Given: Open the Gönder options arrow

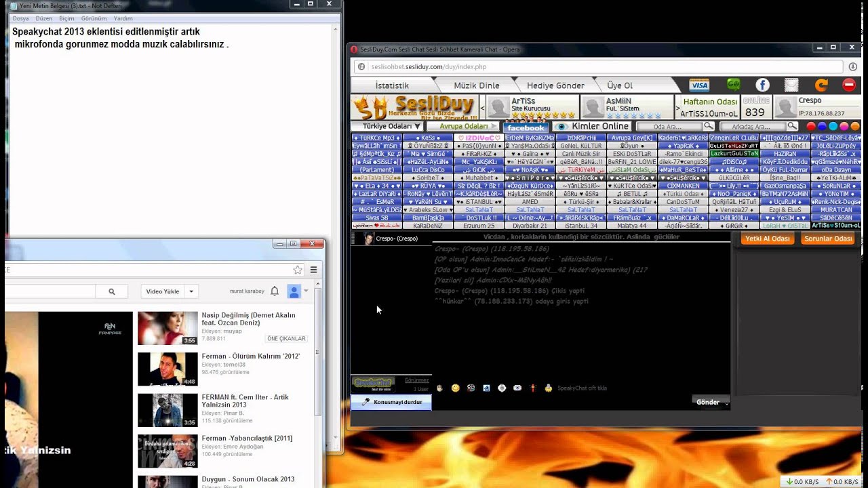Looking at the screenshot, I should point(727,403).
